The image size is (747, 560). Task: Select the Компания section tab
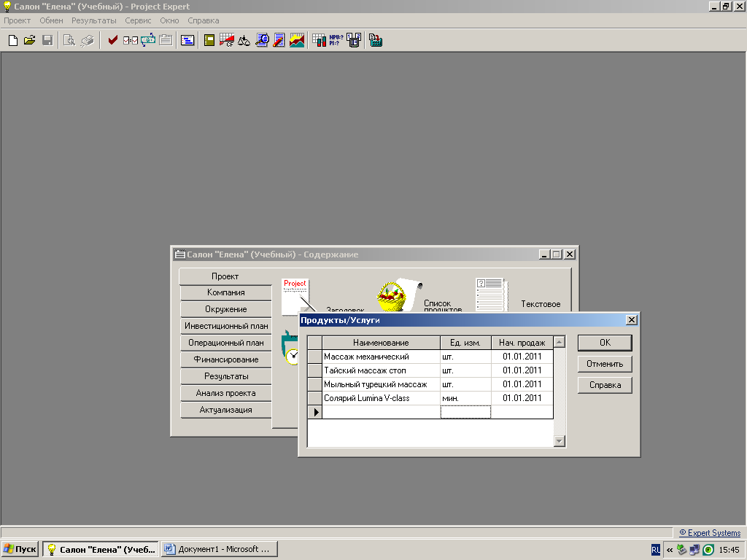[x=226, y=292]
